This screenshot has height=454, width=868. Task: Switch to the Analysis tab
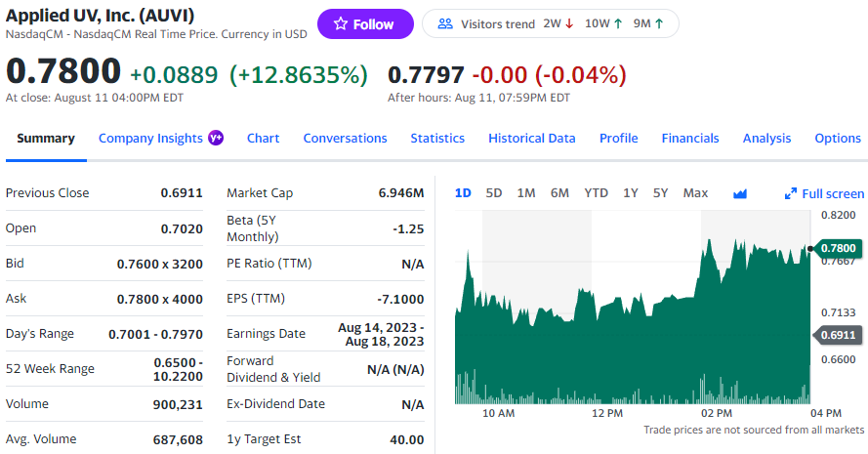click(x=766, y=139)
